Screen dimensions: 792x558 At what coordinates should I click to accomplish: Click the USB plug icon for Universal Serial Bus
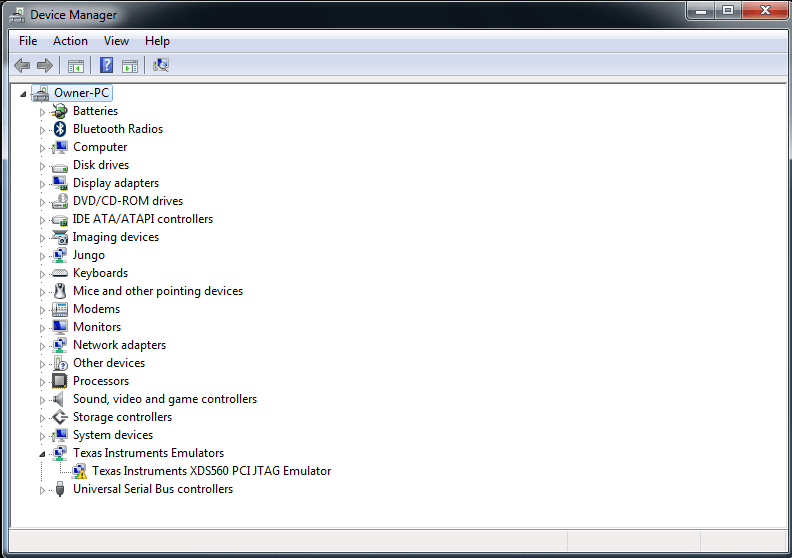point(60,489)
